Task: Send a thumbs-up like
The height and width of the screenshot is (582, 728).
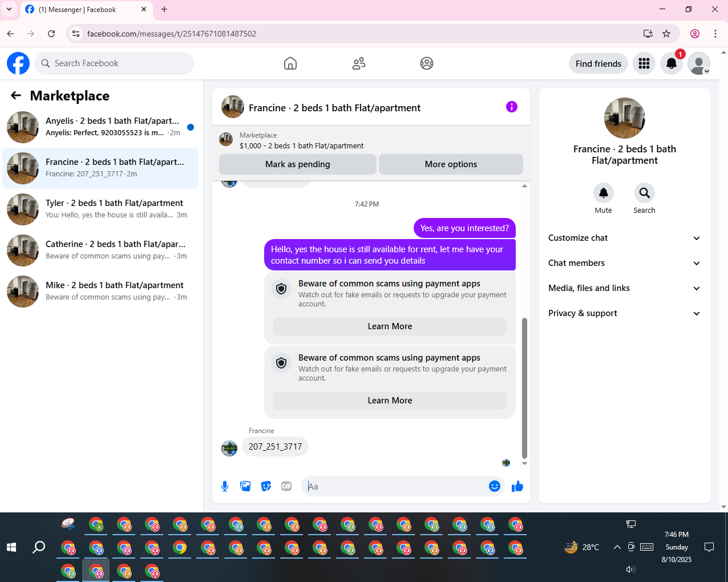Action: point(517,486)
